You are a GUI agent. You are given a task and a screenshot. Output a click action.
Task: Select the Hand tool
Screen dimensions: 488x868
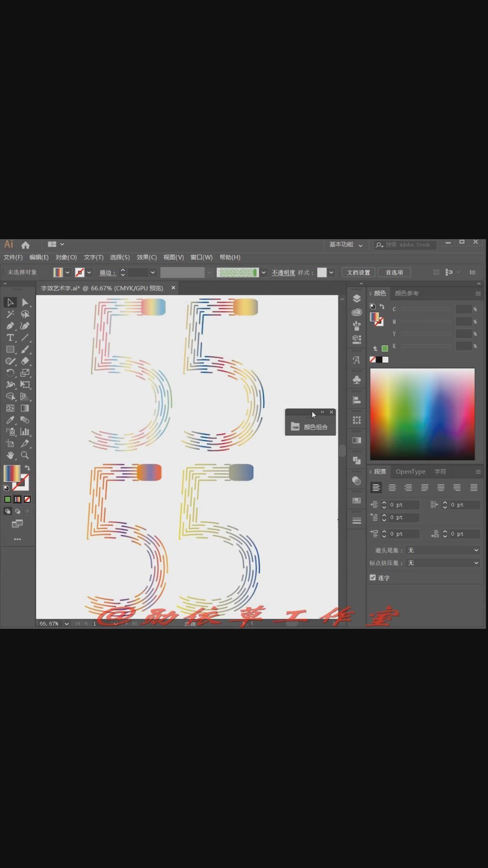[10, 455]
